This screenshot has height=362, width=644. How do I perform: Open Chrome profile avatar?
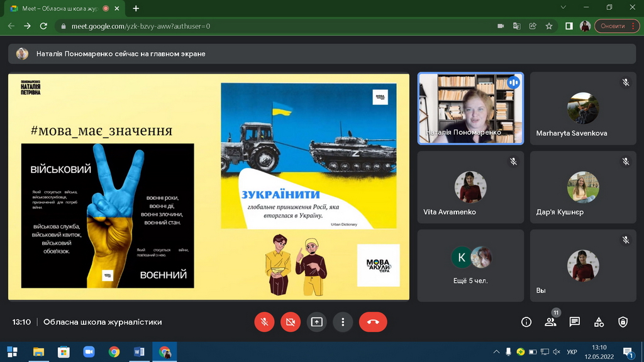point(585,26)
